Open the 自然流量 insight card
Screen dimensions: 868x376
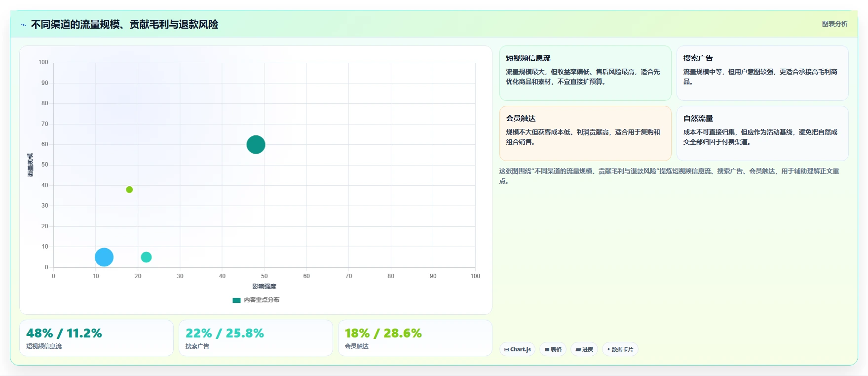point(762,133)
